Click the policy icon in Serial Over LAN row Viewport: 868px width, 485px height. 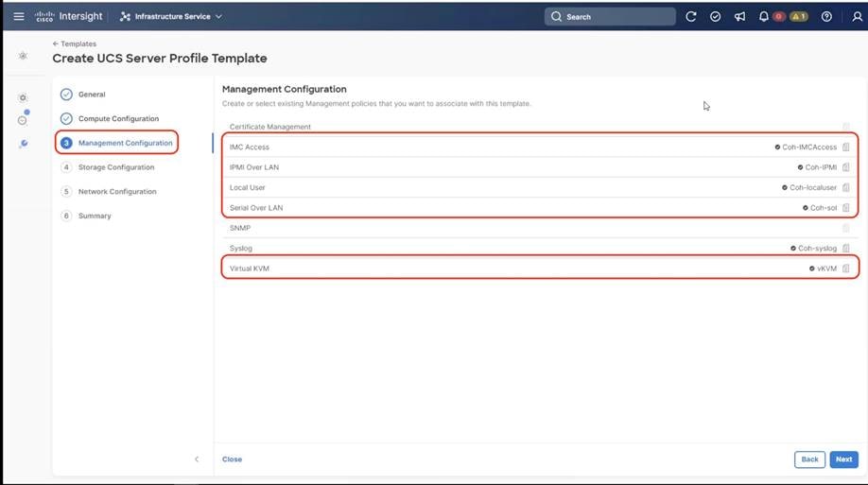click(846, 208)
